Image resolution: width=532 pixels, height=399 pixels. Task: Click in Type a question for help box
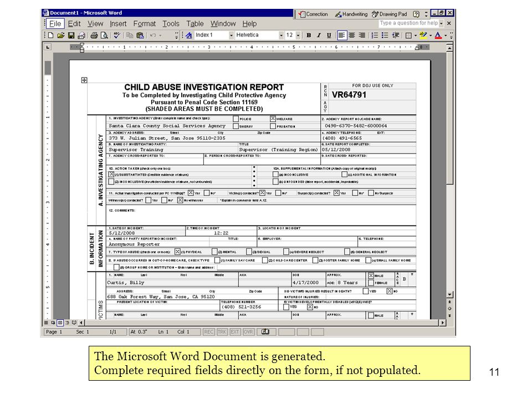(409, 23)
